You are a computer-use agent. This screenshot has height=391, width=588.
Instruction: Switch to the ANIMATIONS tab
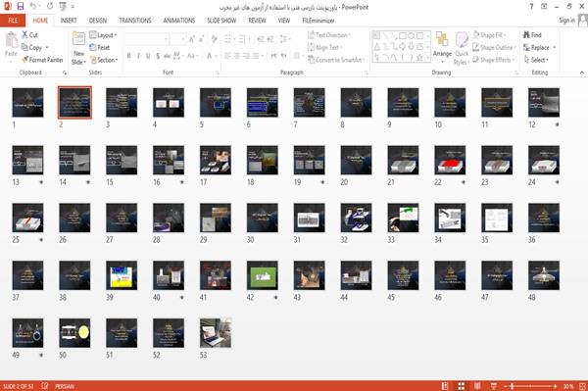[179, 21]
